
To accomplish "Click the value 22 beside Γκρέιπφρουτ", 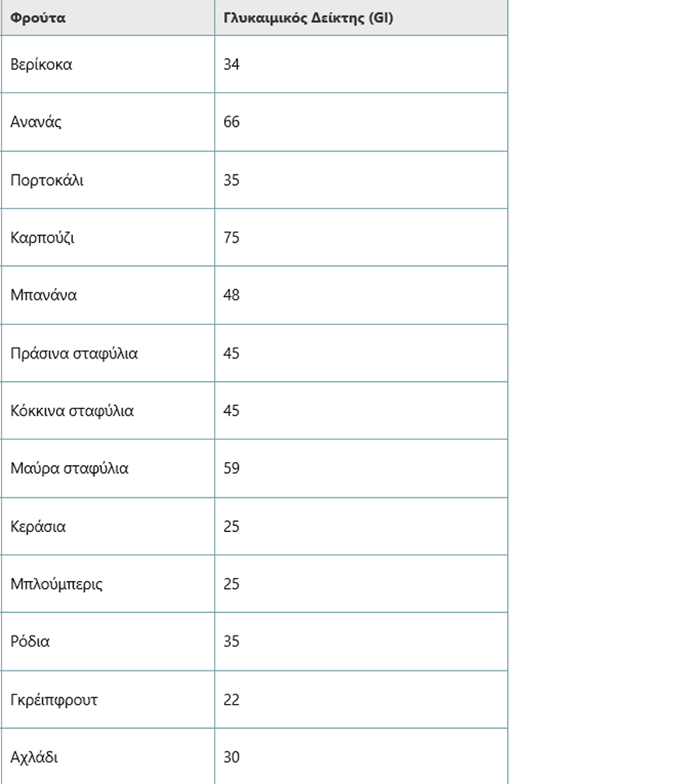I will coord(232,699).
